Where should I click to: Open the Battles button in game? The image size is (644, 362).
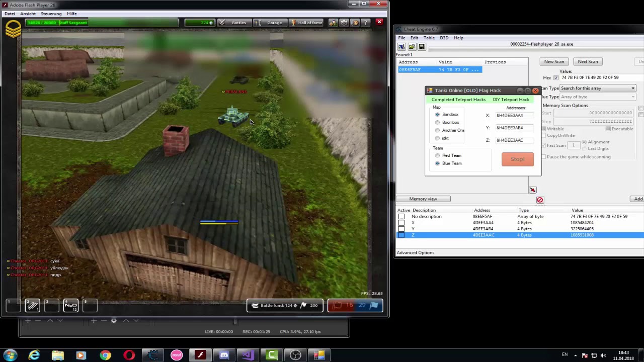pos(234,23)
